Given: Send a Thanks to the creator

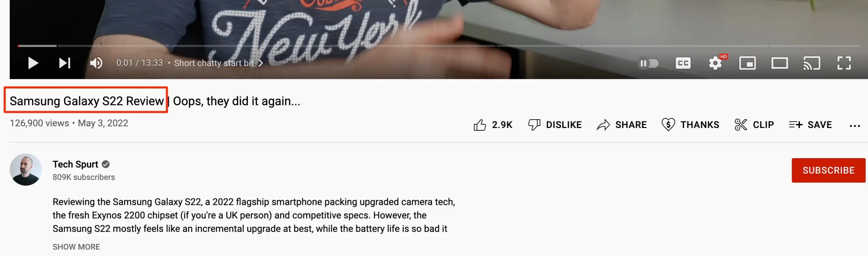Looking at the screenshot, I should pyautogui.click(x=690, y=125).
